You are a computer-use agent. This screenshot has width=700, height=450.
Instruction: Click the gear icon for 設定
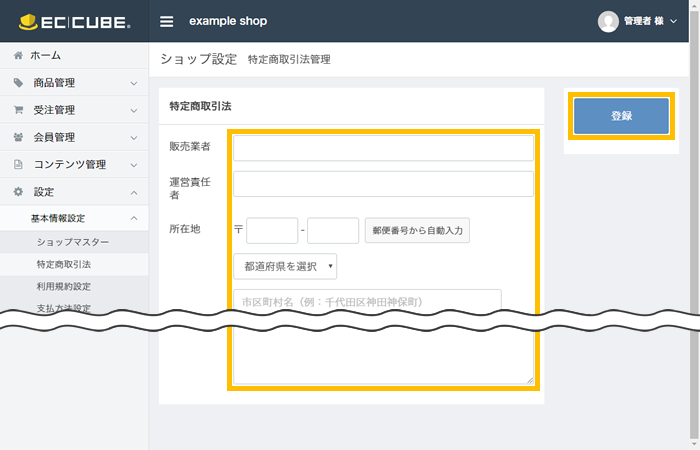pyautogui.click(x=18, y=191)
